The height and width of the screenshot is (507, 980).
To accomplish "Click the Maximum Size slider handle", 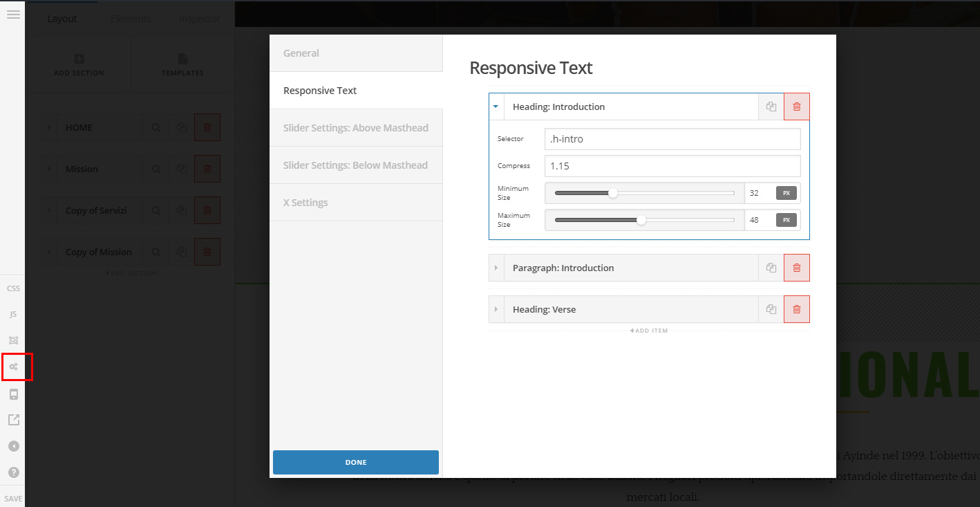I will pyautogui.click(x=641, y=220).
